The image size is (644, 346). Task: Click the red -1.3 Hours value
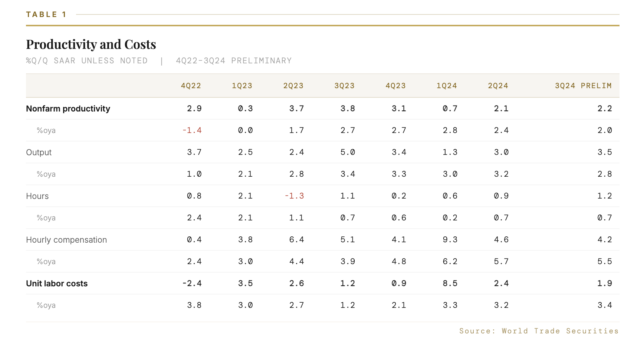(294, 196)
